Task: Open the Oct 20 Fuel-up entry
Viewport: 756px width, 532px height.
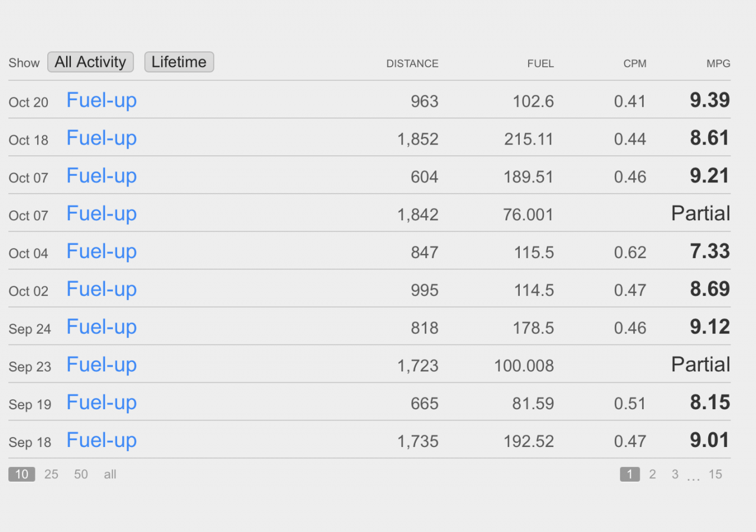Action: [x=102, y=100]
